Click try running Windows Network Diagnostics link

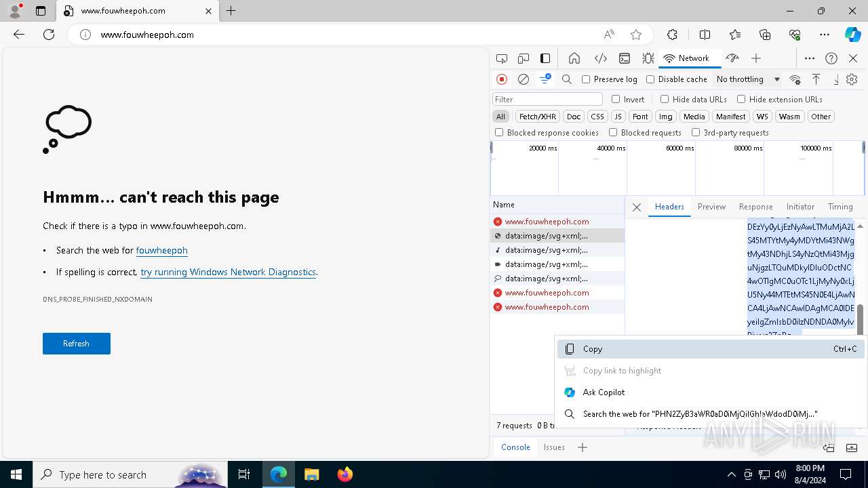tap(228, 272)
